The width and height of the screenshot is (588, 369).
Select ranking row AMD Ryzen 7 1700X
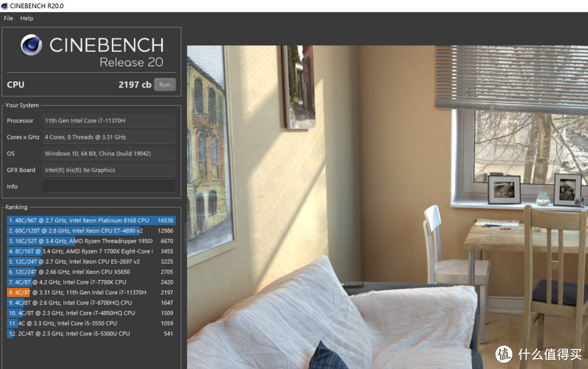point(91,251)
